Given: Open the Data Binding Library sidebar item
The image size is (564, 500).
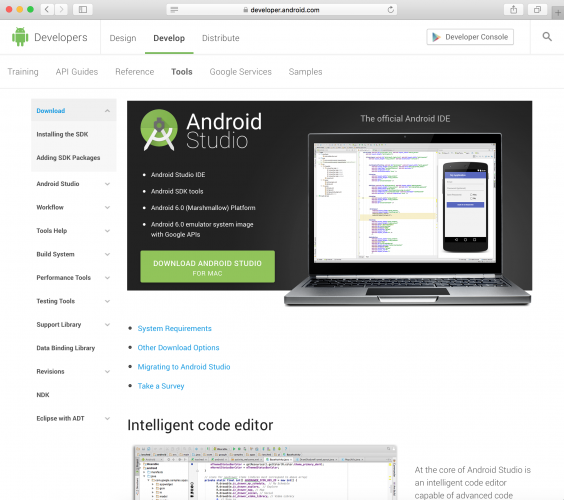Looking at the screenshot, I should [66, 348].
